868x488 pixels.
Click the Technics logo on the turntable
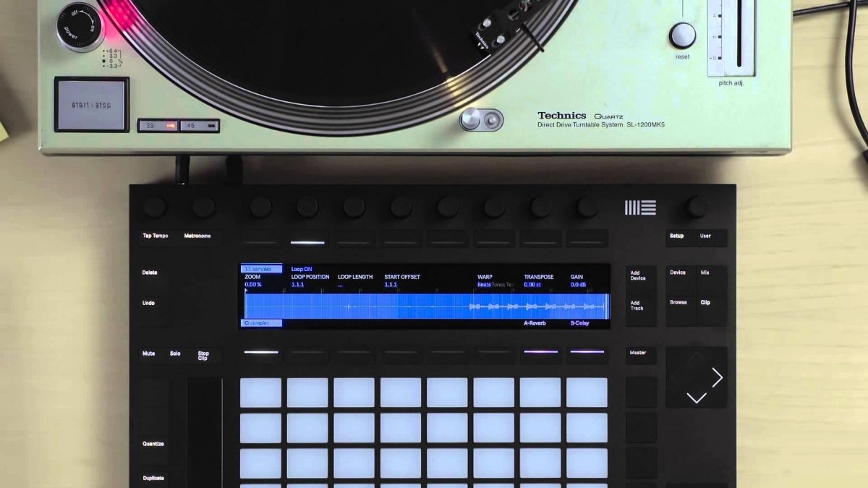point(562,115)
